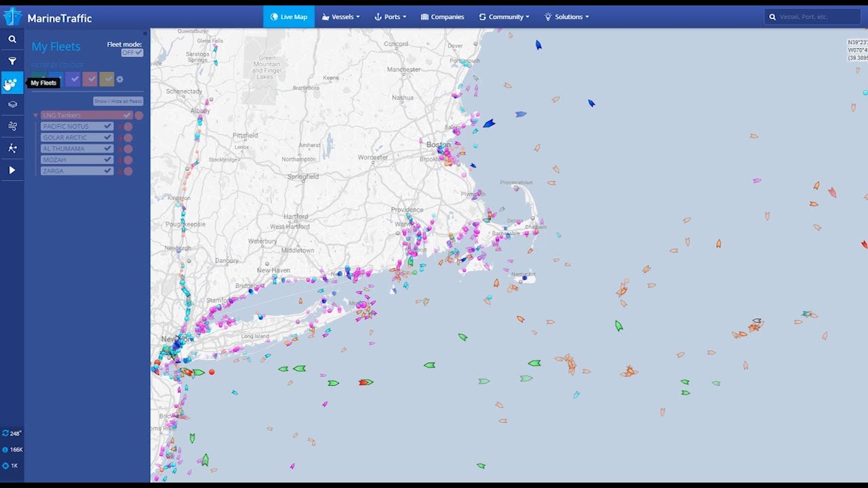Close the My Fleets panel corner button
The image size is (868, 488).
click(145, 33)
